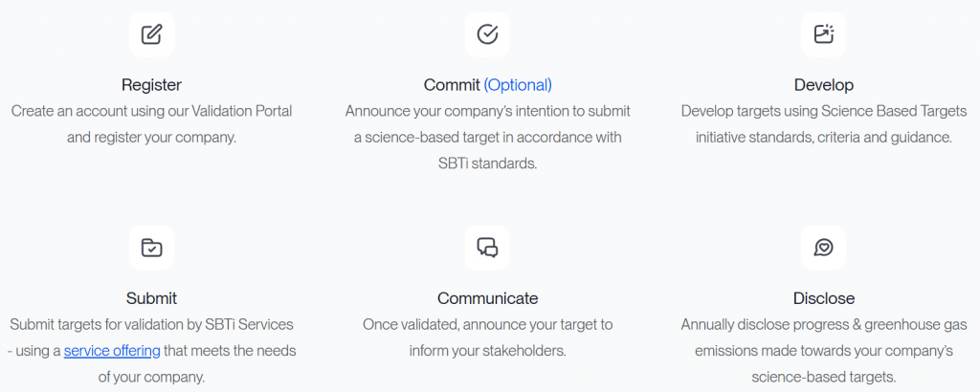Select the Disclose heading
The image size is (980, 392).
click(x=823, y=298)
